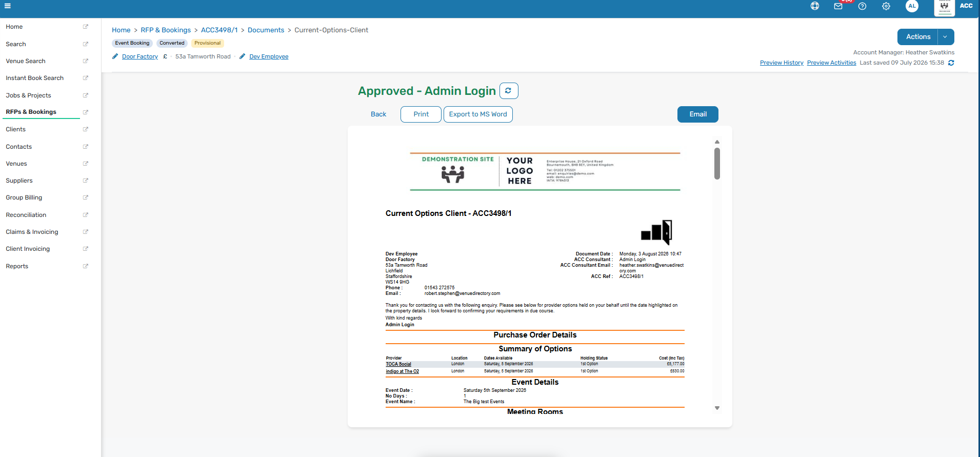Image resolution: width=980 pixels, height=457 pixels.
Task: Click the AL user avatar
Action: [912, 6]
